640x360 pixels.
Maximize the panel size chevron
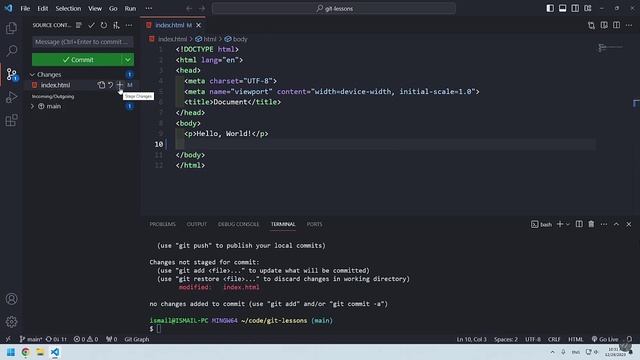(616, 224)
